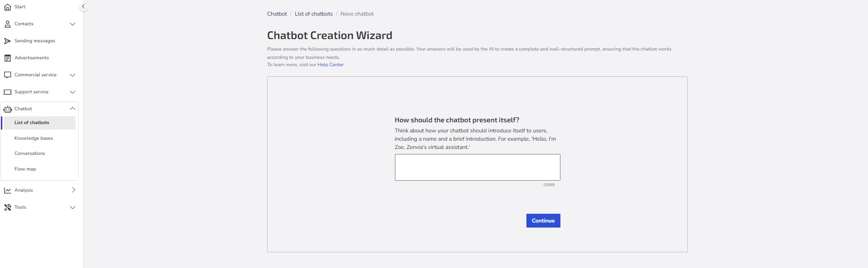Open the Help Center link

pos(331,65)
